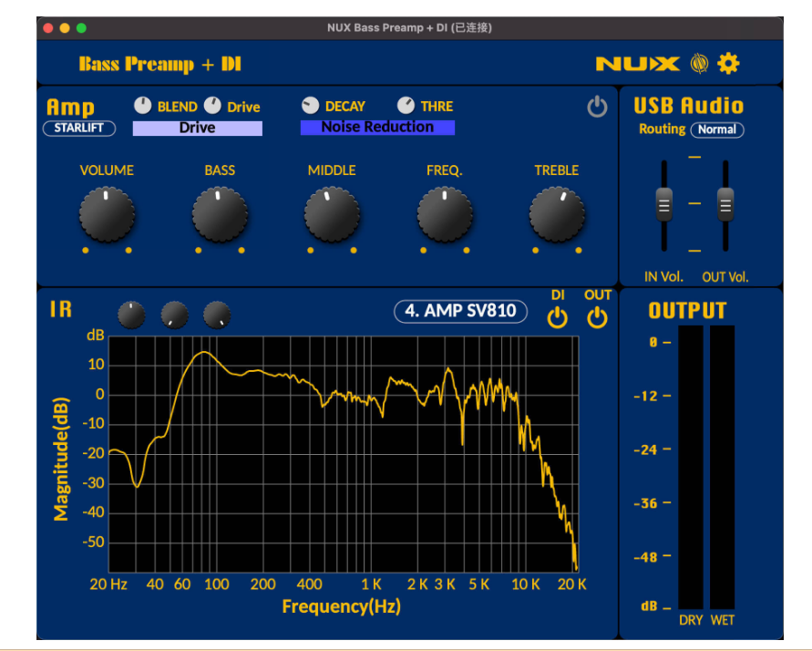Screen dimensions: 812x651
Task: Click the IN Vol. slider handle
Action: click(x=664, y=204)
